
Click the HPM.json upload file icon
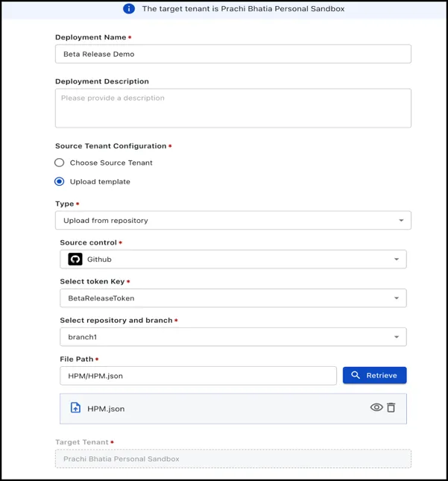click(75, 408)
